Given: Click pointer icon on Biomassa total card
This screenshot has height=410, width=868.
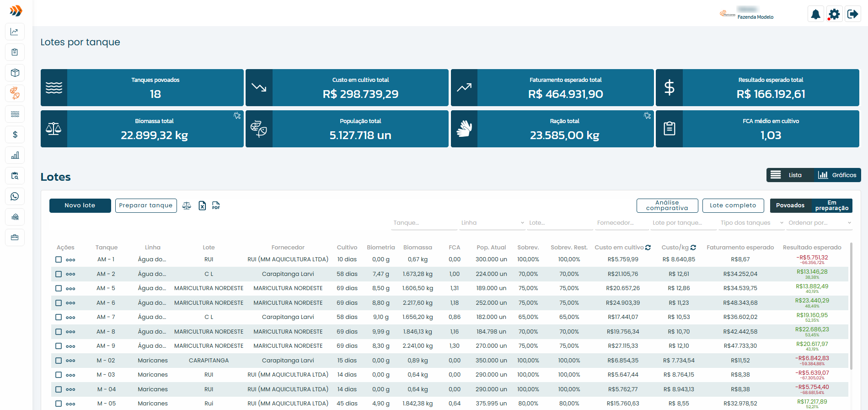Looking at the screenshot, I should click(237, 116).
